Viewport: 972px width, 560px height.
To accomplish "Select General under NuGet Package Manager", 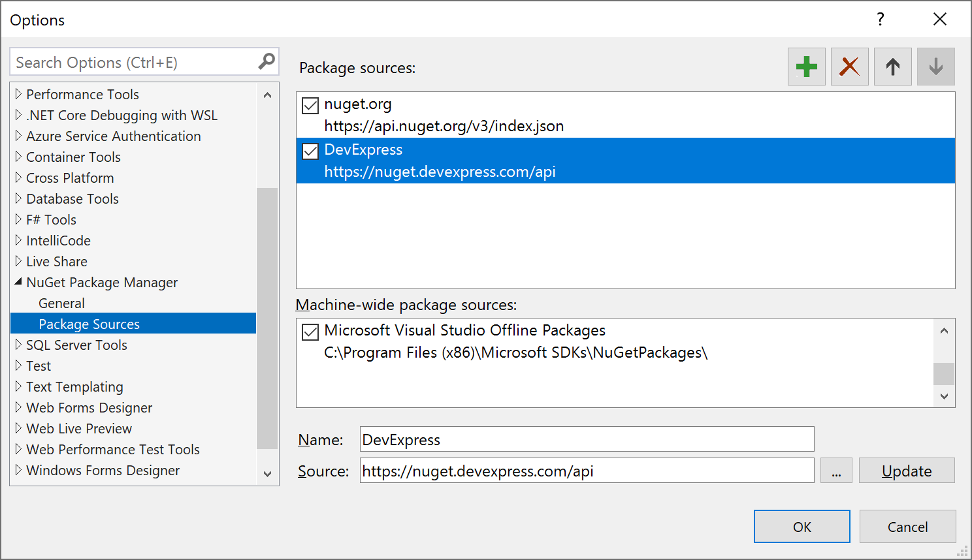I will tap(61, 303).
